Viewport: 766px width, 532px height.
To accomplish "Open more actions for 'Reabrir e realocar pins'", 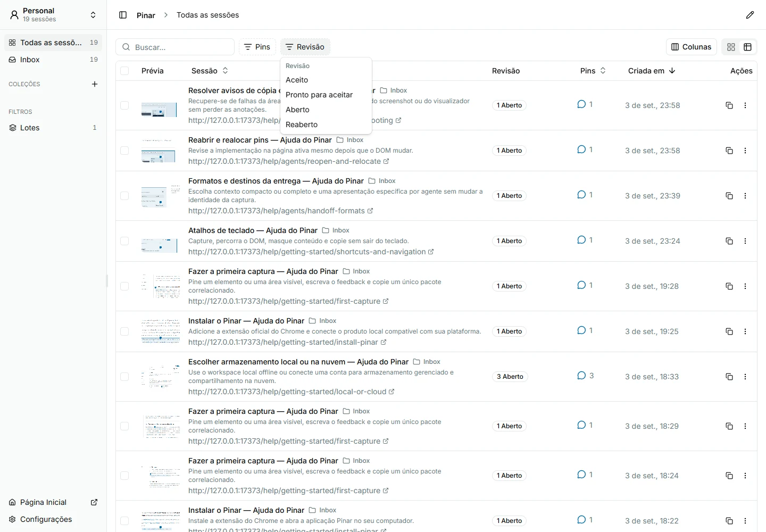I will [x=745, y=151].
